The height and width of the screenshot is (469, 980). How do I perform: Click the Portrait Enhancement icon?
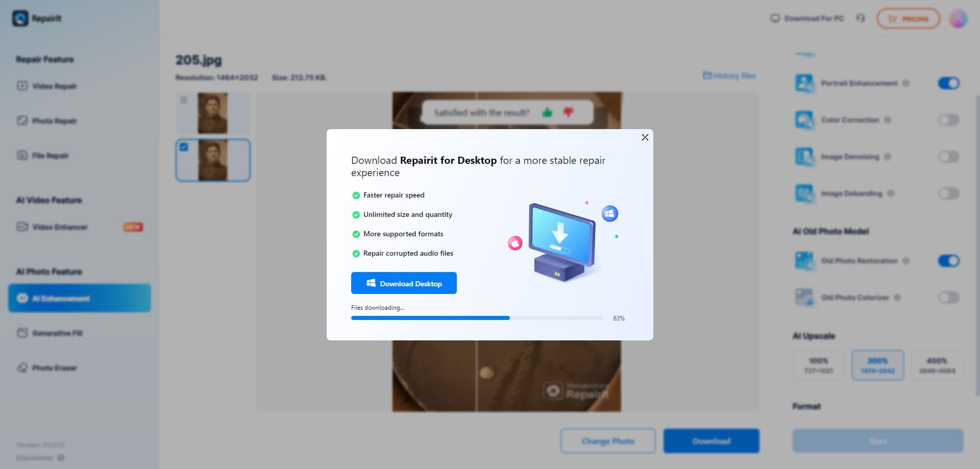coord(805,83)
